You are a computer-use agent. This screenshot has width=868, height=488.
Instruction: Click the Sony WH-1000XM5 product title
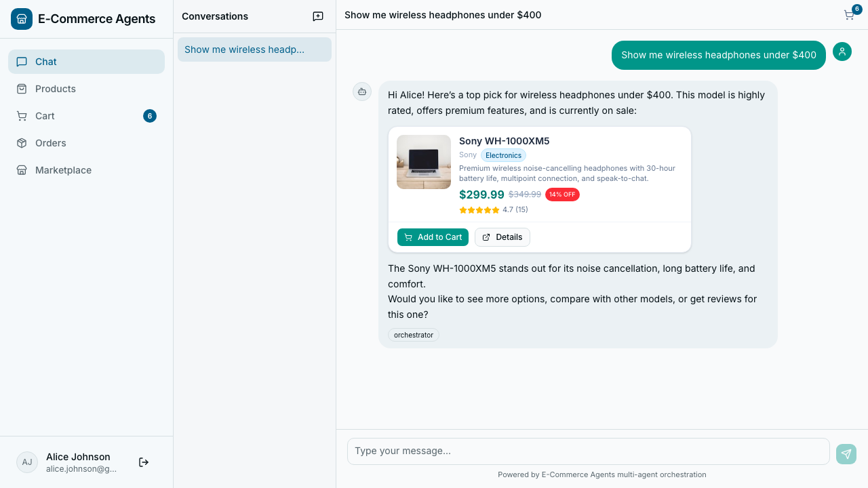point(505,141)
